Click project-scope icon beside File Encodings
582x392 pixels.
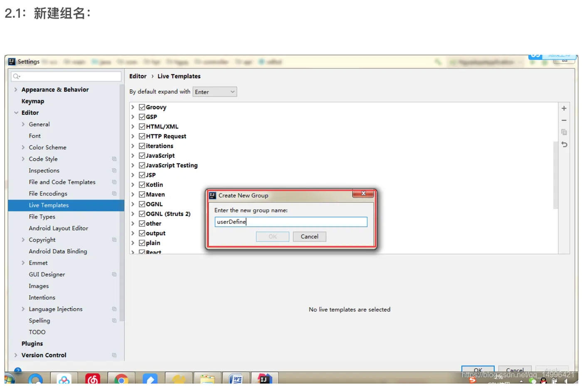coord(114,194)
